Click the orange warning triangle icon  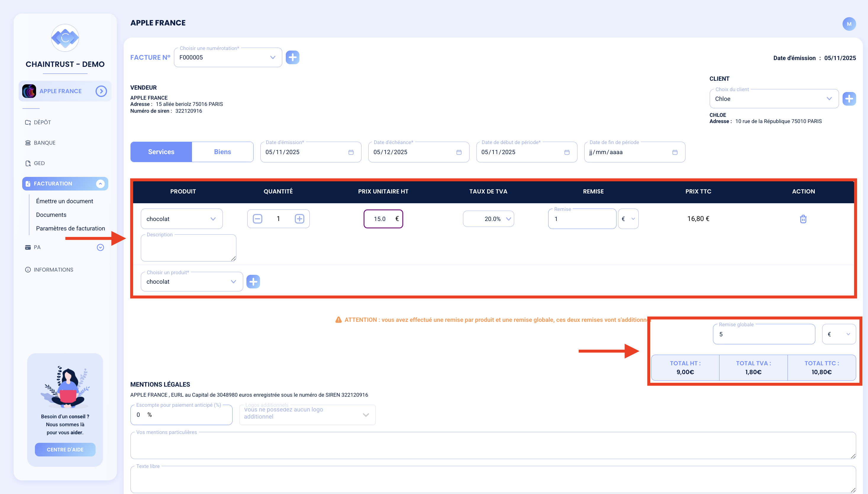point(338,319)
